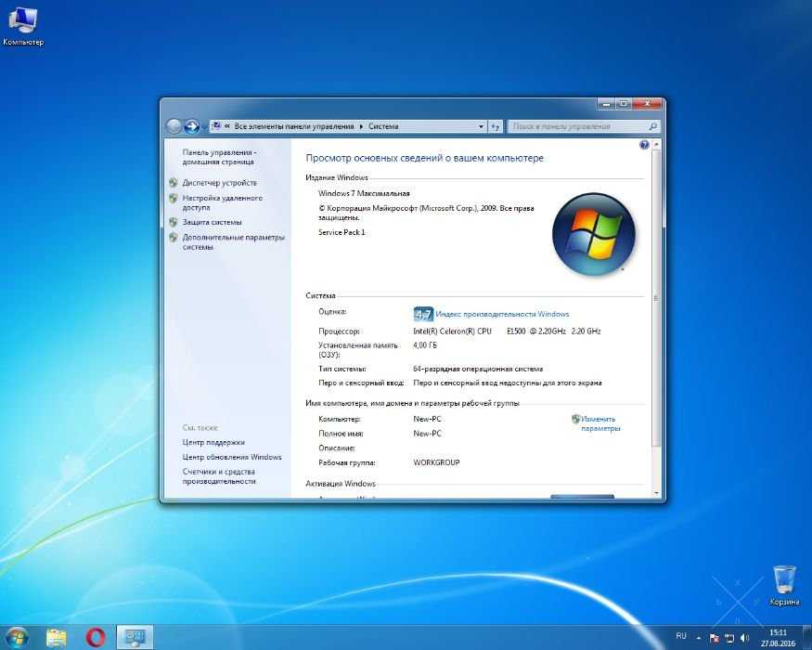Open the volume speaker tray icon
This screenshot has width=812, height=650.
744,638
